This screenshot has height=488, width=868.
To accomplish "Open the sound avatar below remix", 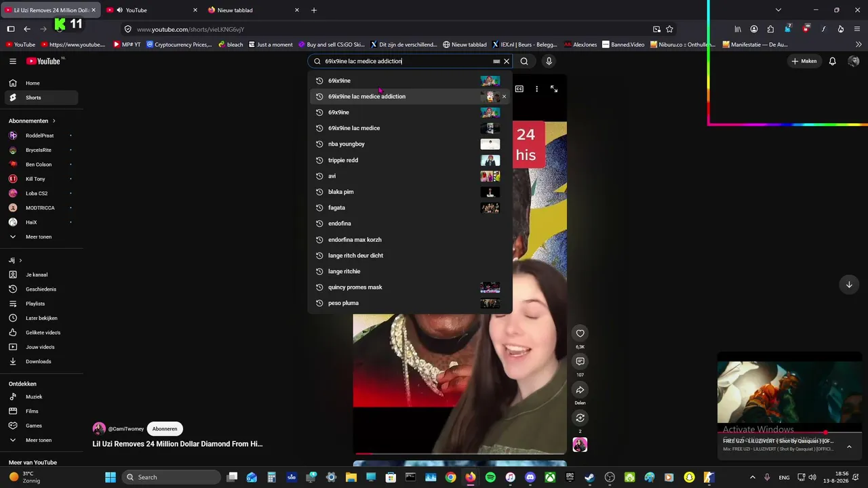I will (580, 445).
